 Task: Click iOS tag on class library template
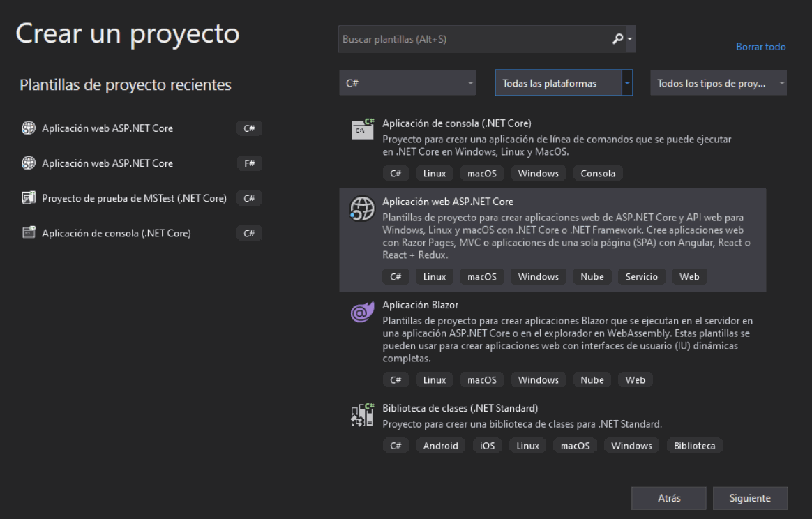pos(487,446)
